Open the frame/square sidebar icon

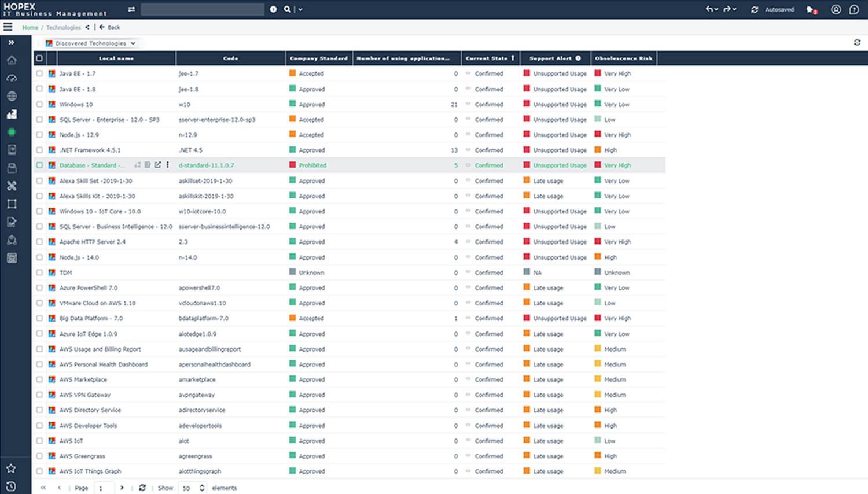pyautogui.click(x=12, y=204)
